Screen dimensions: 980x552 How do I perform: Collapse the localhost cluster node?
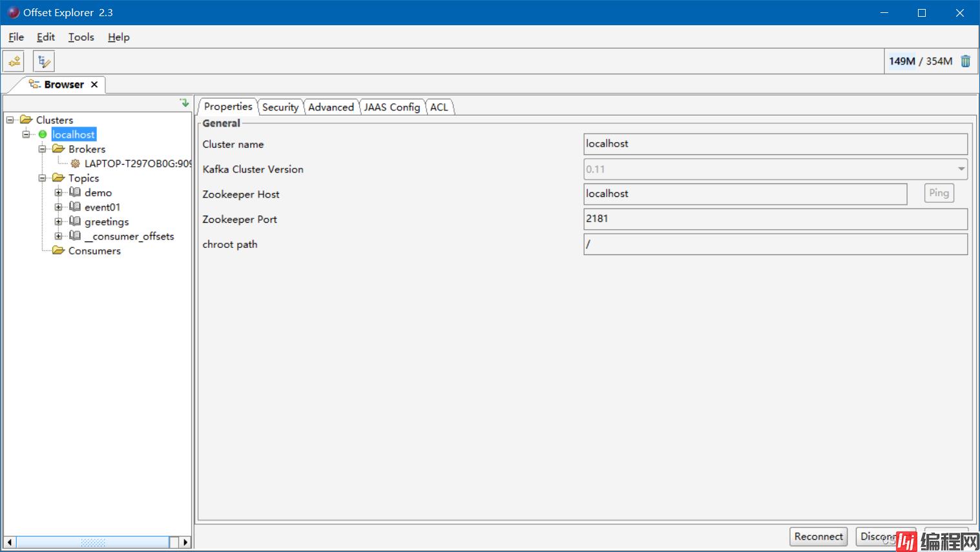pyautogui.click(x=26, y=134)
